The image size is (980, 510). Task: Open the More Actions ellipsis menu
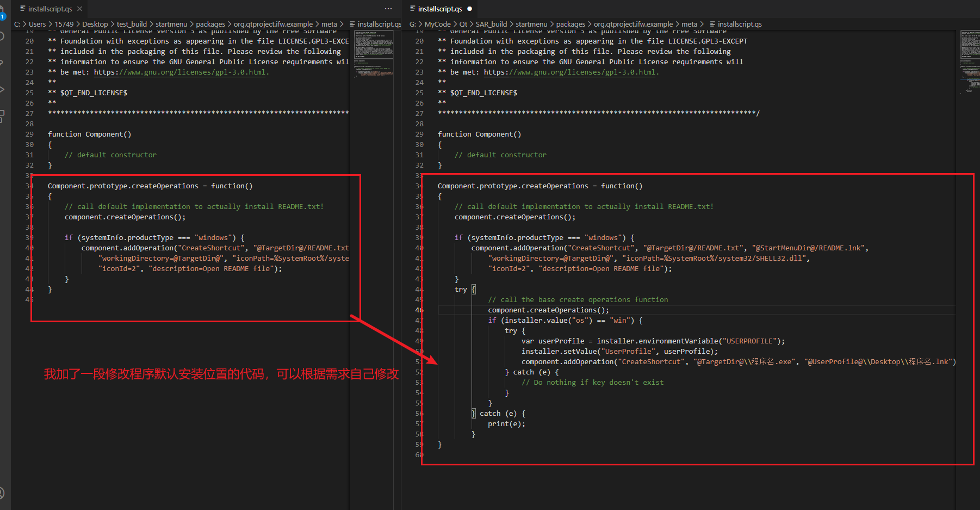pos(388,9)
